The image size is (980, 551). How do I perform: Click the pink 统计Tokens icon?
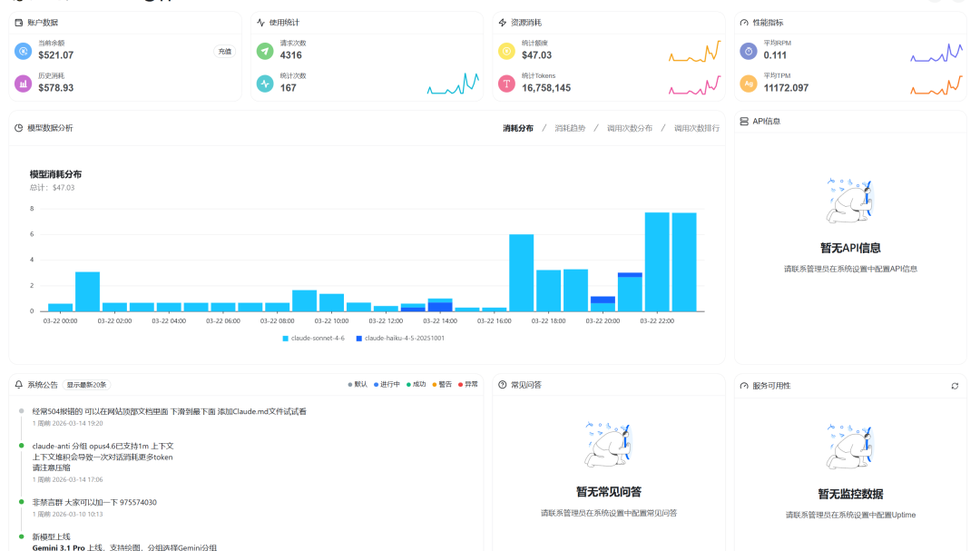pyautogui.click(x=506, y=84)
